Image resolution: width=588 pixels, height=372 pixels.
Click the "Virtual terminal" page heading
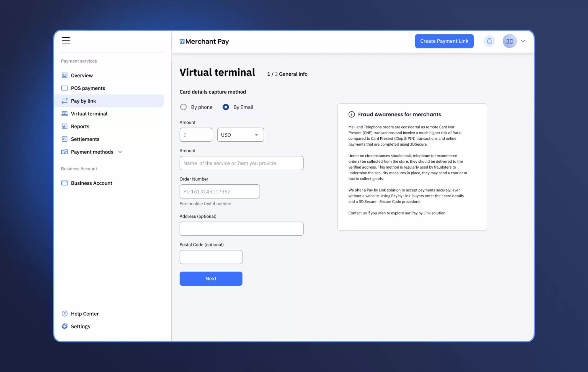tap(217, 72)
